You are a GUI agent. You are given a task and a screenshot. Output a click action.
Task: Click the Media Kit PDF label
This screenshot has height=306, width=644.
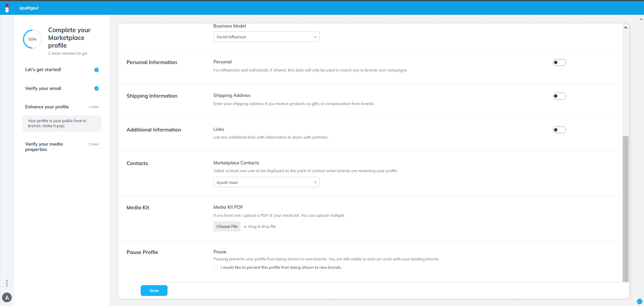point(228,207)
